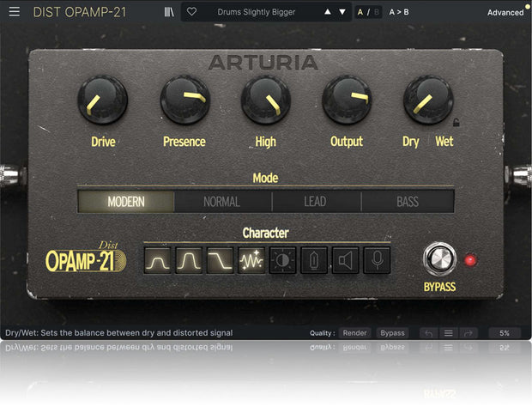Undo the last change
This screenshot has width=532, height=407.
point(429,333)
